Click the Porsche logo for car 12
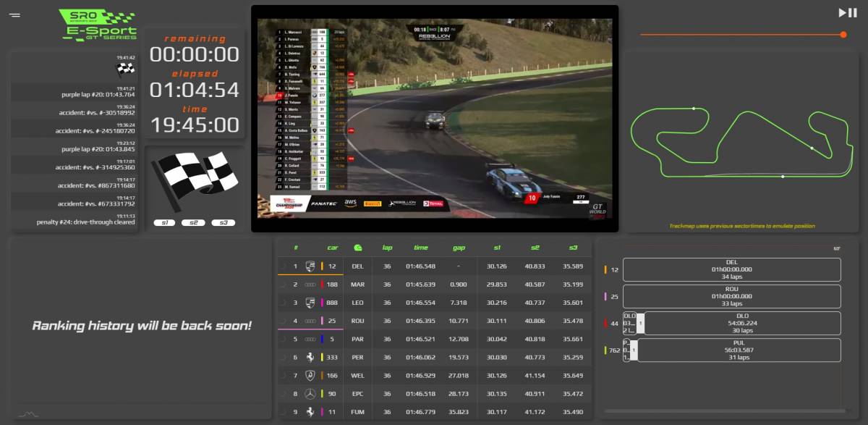This screenshot has height=425, width=868. pos(310,266)
